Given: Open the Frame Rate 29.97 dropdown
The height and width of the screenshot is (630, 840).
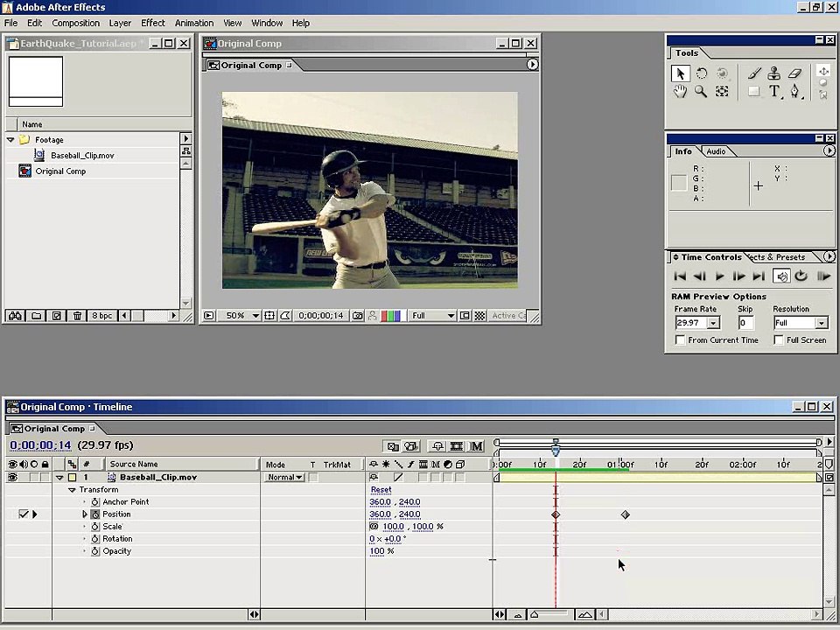Looking at the screenshot, I should (713, 323).
